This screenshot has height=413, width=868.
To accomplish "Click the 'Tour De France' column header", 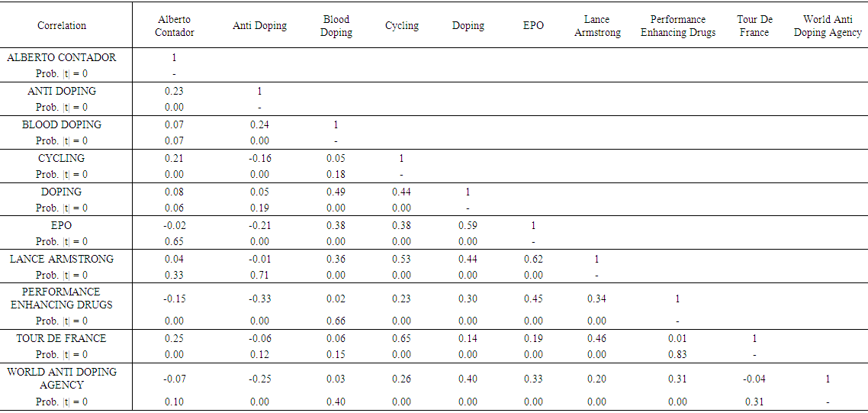I will point(754,26).
